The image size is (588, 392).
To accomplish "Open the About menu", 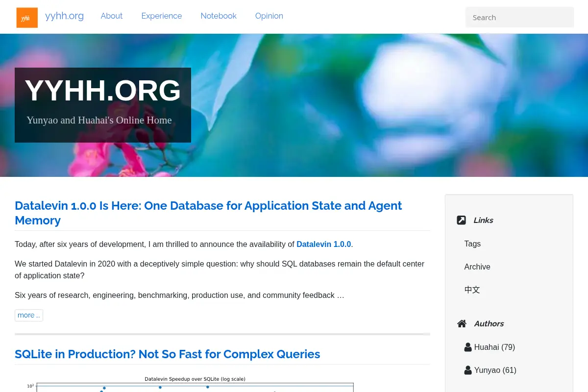I will (x=112, y=16).
